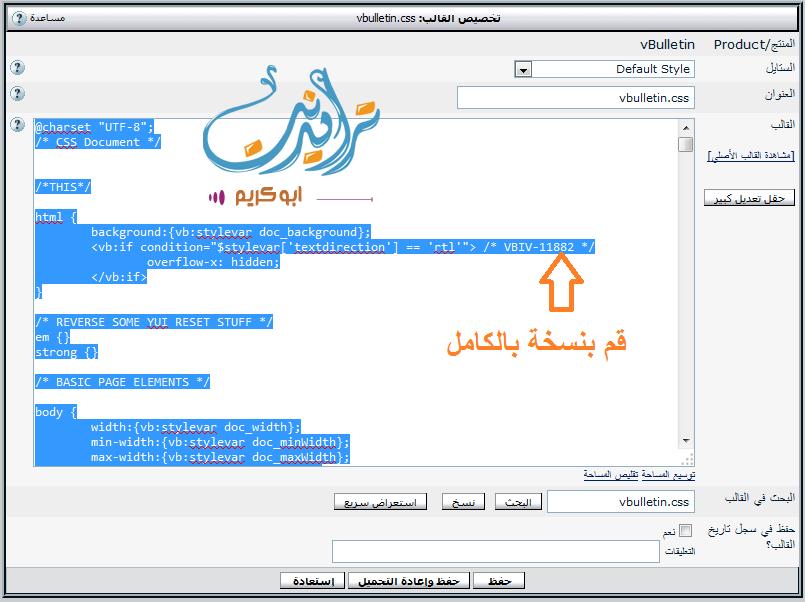The width and height of the screenshot is (810, 602).
Task: Click the التعليقات comments input field
Action: point(496,551)
